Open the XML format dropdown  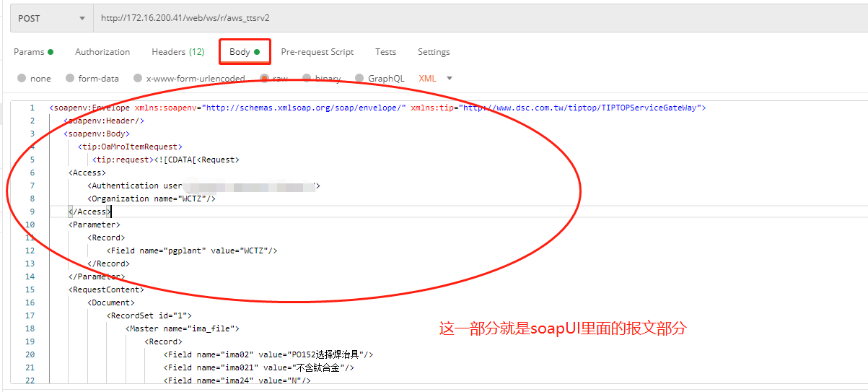click(436, 79)
